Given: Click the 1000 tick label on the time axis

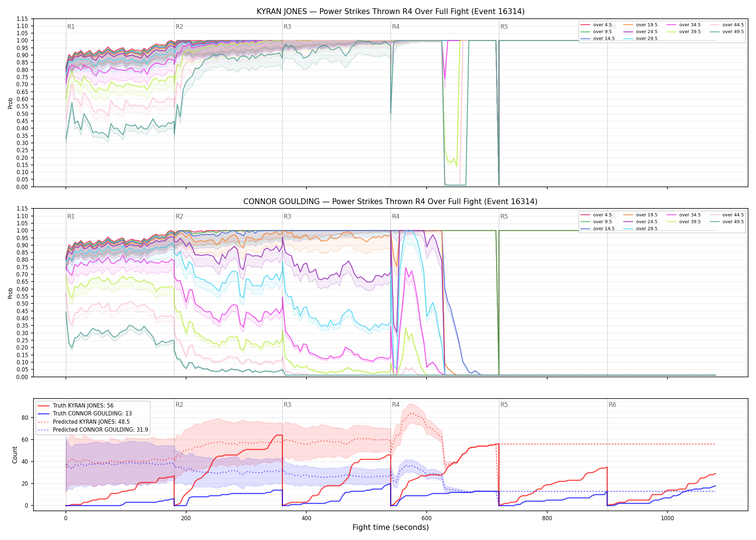Looking at the screenshot, I should [667, 518].
